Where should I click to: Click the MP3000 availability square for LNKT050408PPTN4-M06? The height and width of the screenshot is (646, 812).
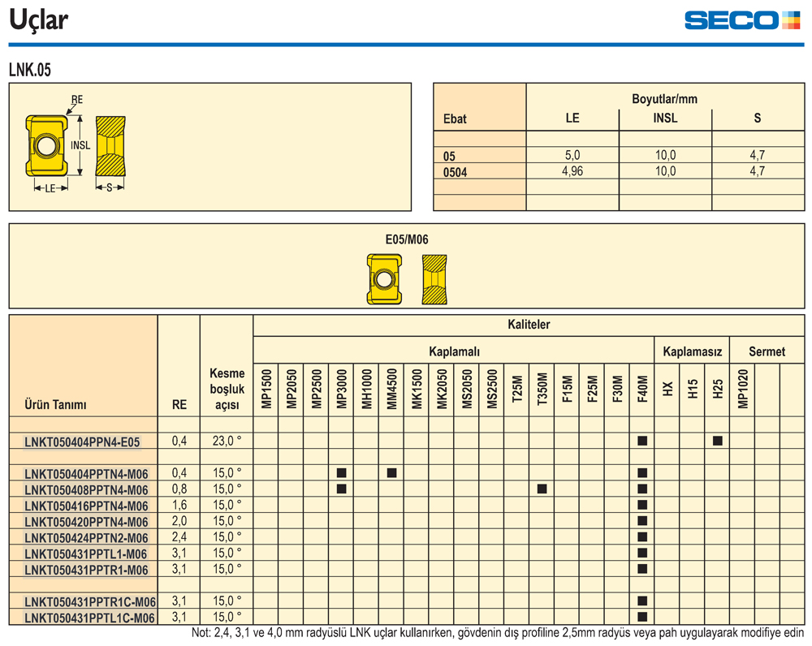[342, 489]
